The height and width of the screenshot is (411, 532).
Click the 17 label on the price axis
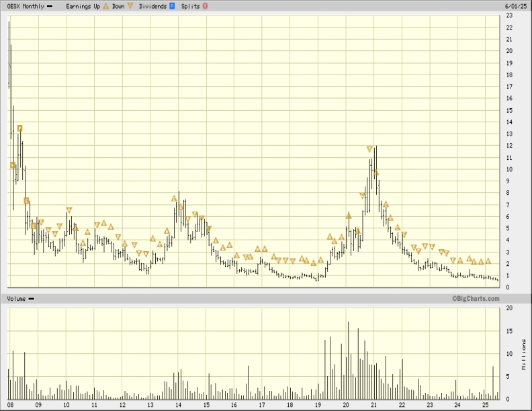509,87
